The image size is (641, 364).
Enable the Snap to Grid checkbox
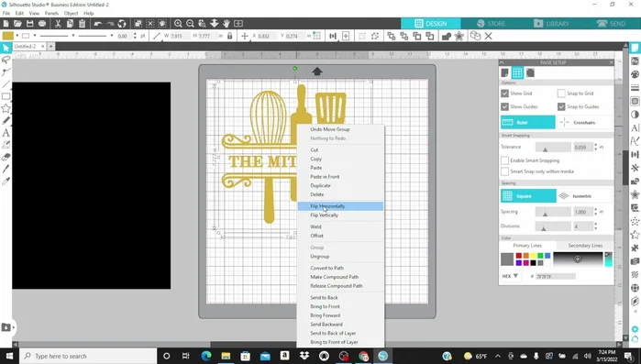coord(561,94)
